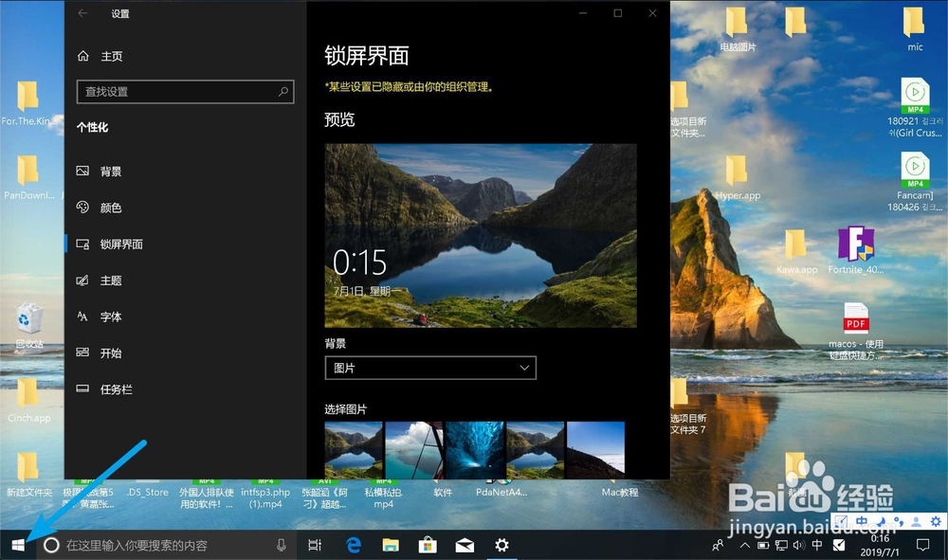
Task: Open the 开始 menu settings
Action: [110, 352]
